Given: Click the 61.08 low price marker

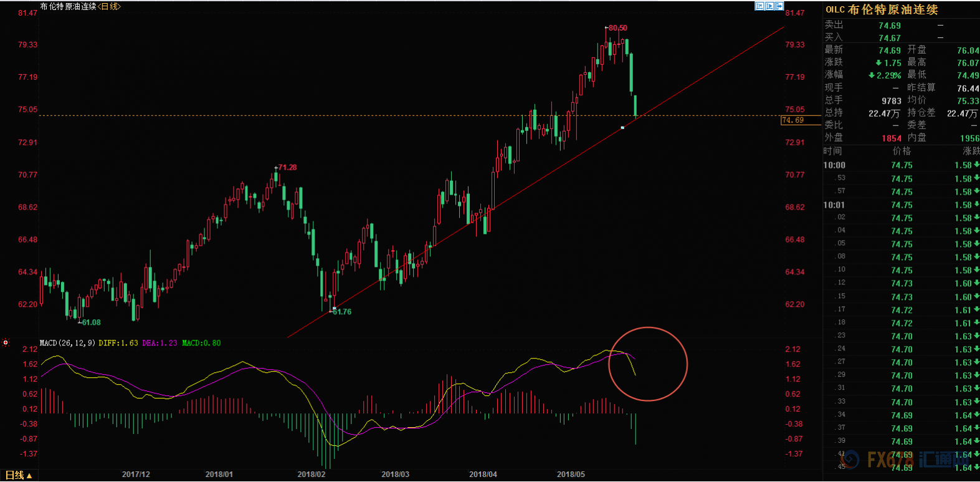Looking at the screenshot, I should click(90, 322).
